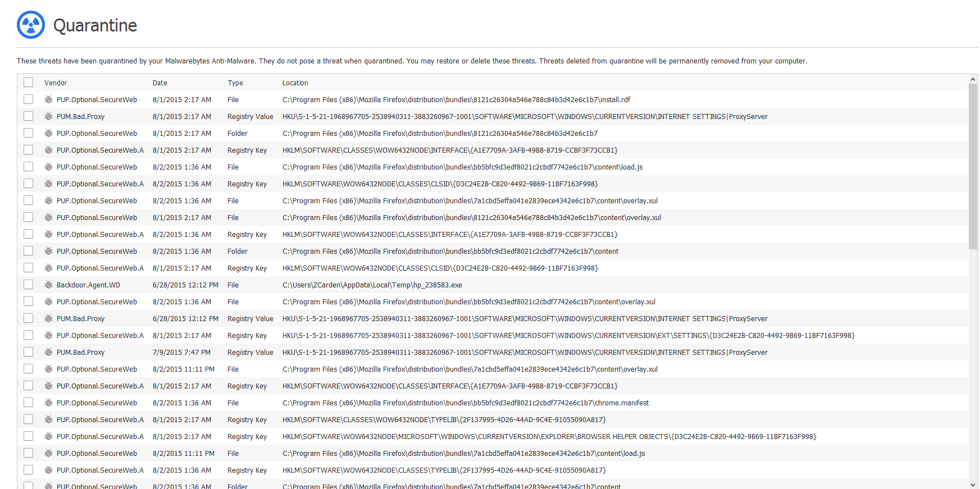Click bug icon for bb5bfc content Folder row

(x=49, y=251)
